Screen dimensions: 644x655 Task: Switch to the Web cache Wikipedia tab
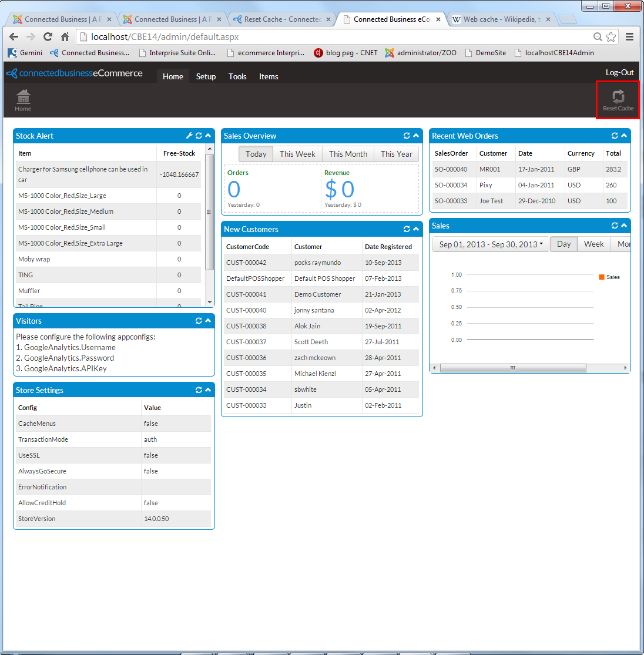tap(499, 19)
